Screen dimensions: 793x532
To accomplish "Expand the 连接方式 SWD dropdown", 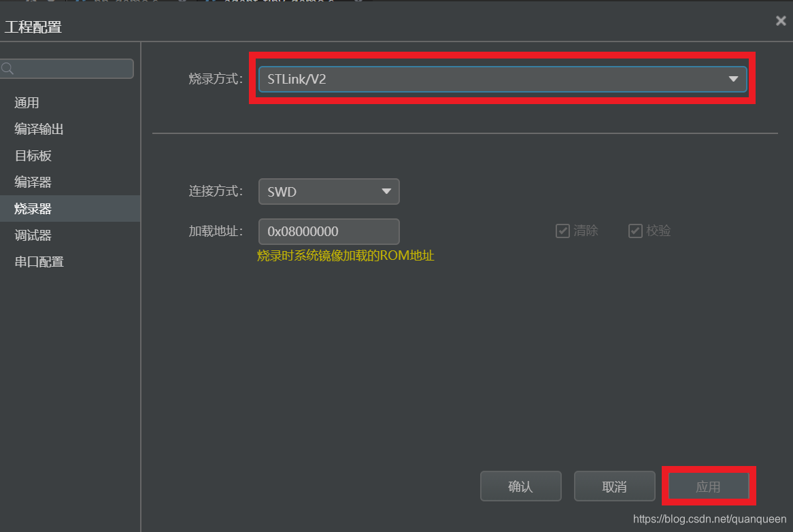I will pyautogui.click(x=328, y=192).
